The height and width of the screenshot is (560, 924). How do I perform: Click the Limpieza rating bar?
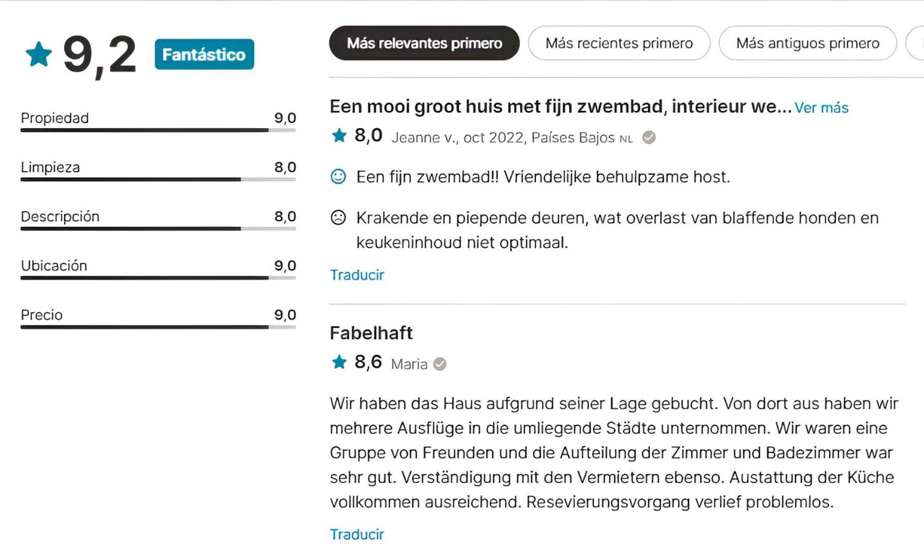pos(158,179)
